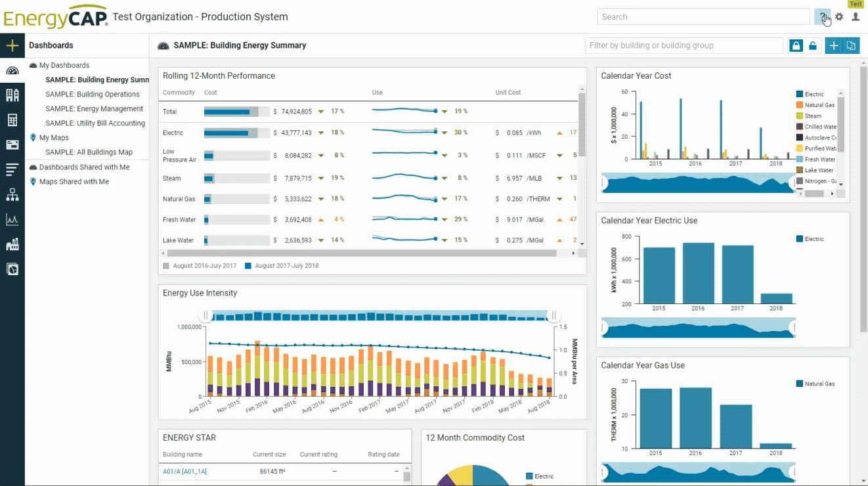Open the Dashboards gauge icon in sidebar

pyautogui.click(x=12, y=71)
